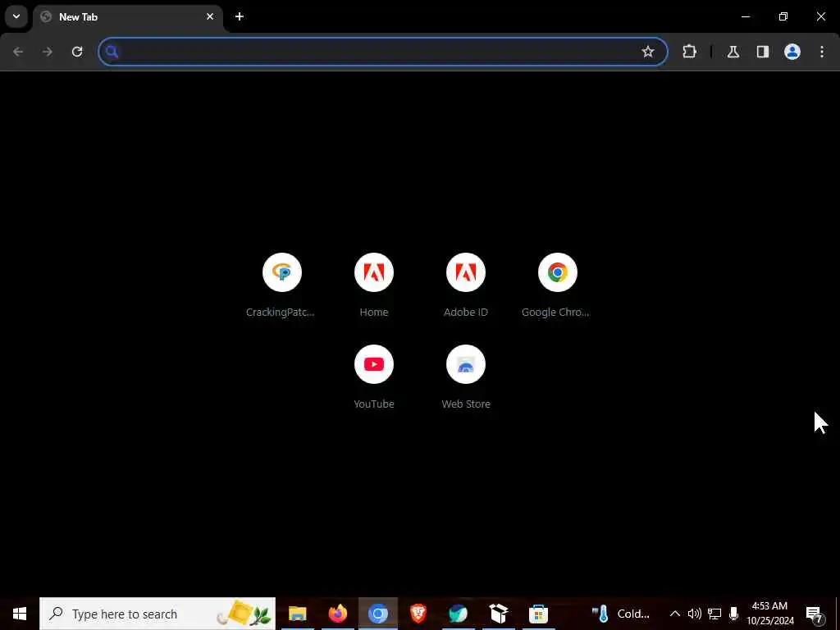The height and width of the screenshot is (630, 840).
Task: Open the CrackingPatc... shortcut tile
Action: 282,285
